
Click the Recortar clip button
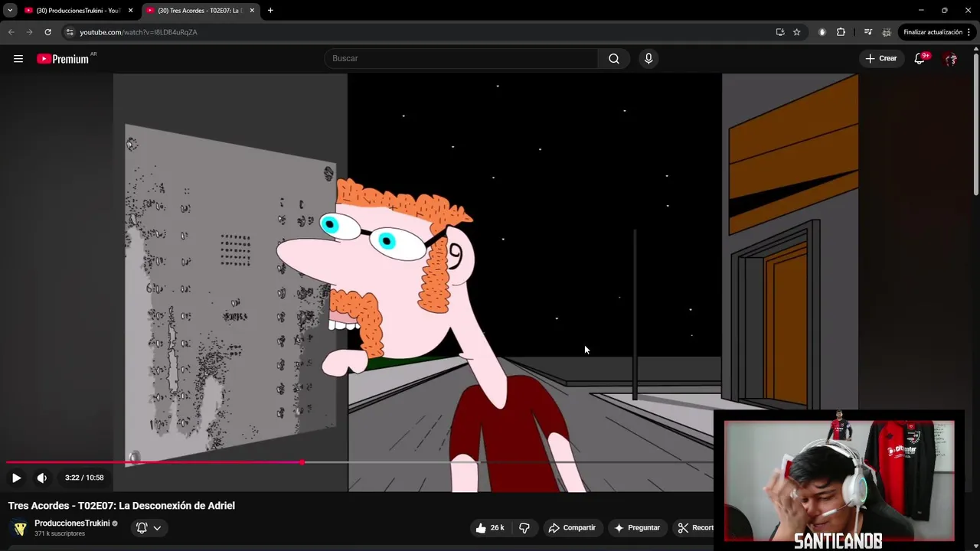[x=696, y=527]
